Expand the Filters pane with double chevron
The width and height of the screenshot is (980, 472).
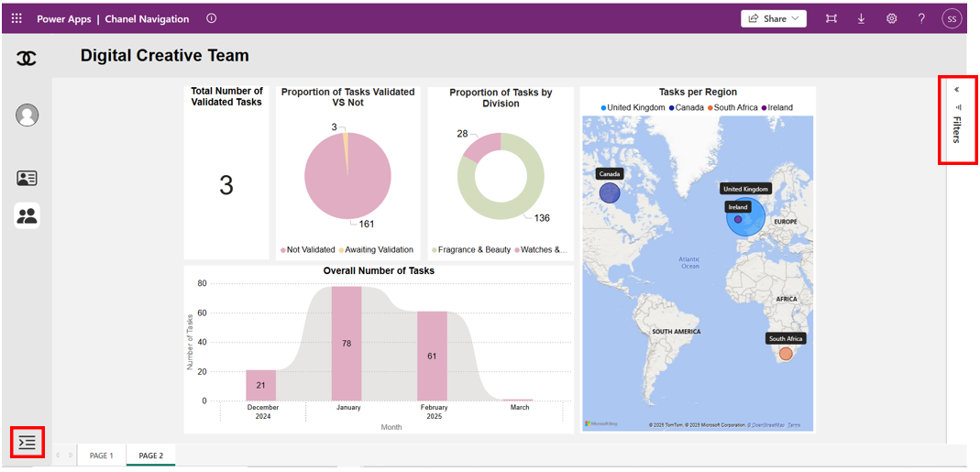pos(957,90)
